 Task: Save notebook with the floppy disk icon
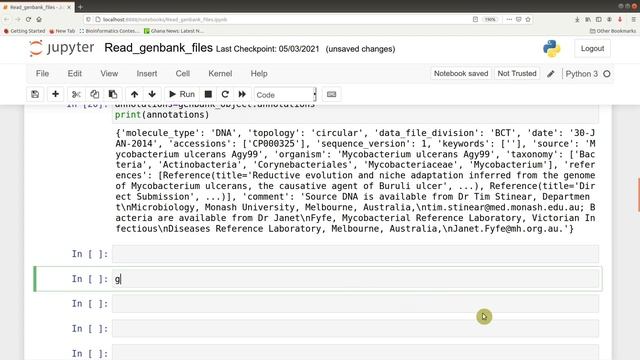(35, 94)
